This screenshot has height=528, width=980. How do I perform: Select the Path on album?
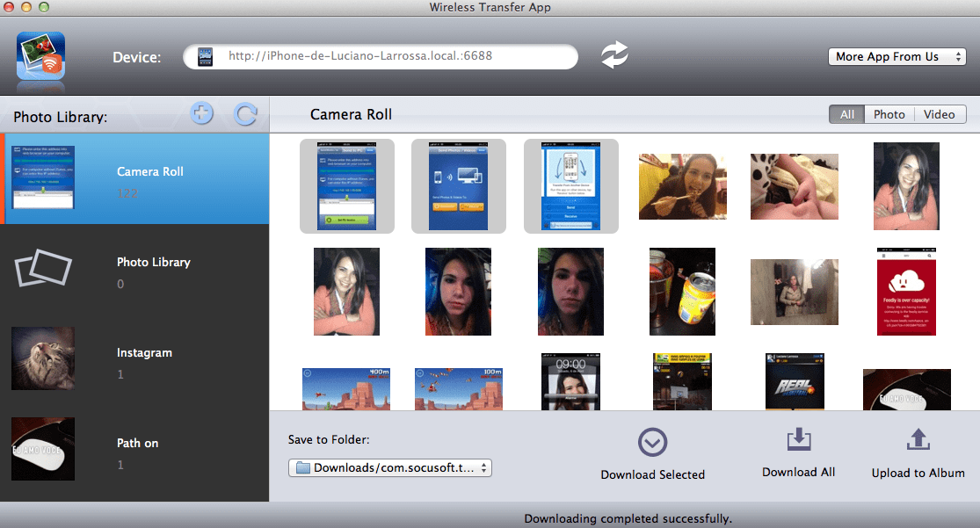[134, 451]
